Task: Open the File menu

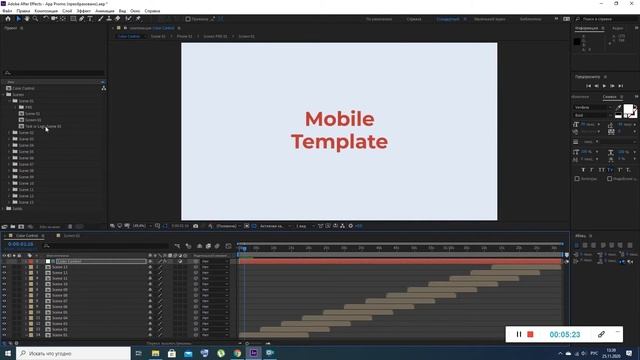Action: 7,11
